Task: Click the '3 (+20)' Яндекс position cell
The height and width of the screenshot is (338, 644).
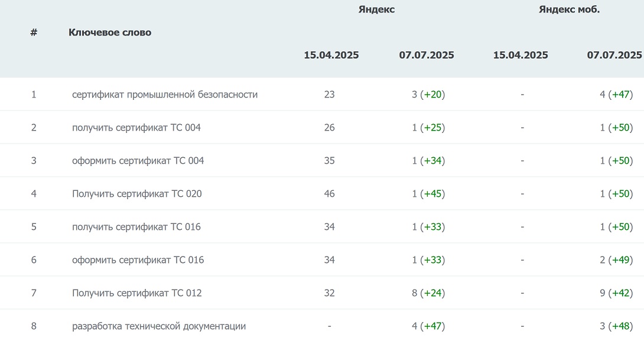Action: pos(428,95)
